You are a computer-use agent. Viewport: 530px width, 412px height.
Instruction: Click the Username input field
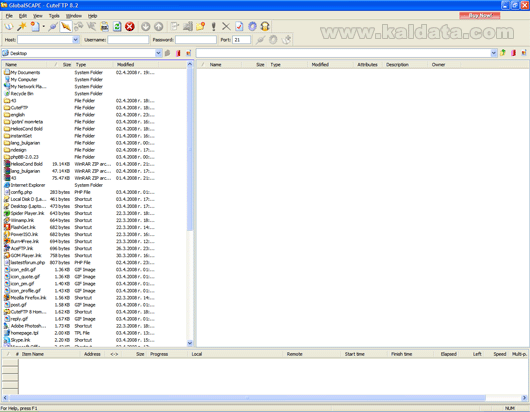tap(128, 40)
